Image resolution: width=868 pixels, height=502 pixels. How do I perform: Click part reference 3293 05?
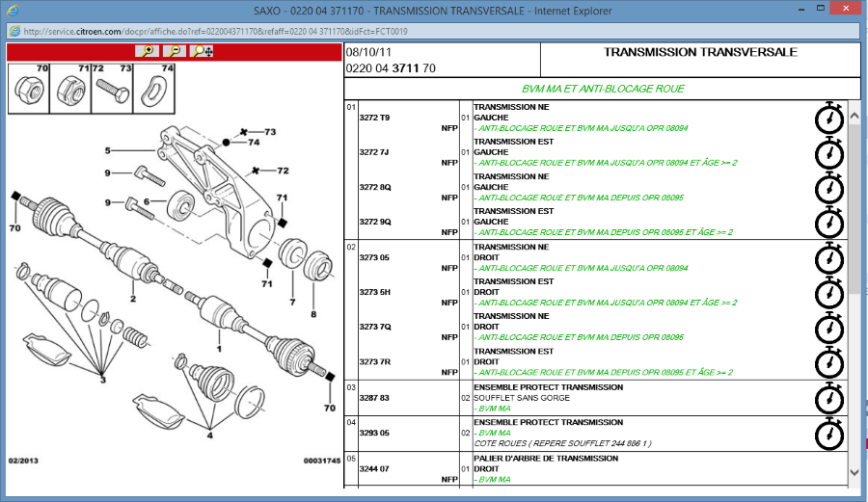(374, 433)
